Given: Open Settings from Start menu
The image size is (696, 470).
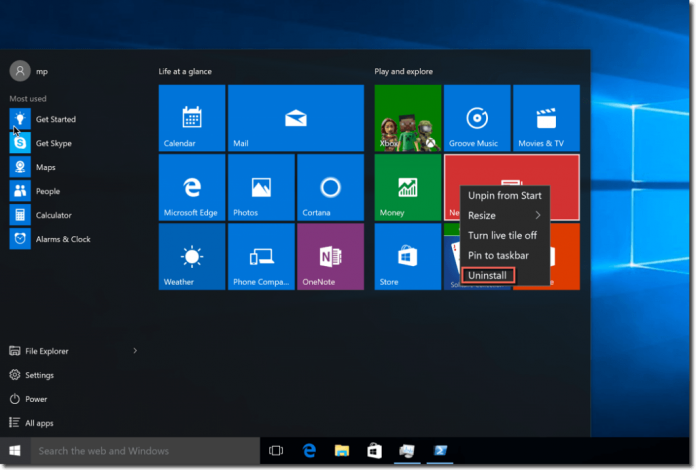Looking at the screenshot, I should point(32,375).
